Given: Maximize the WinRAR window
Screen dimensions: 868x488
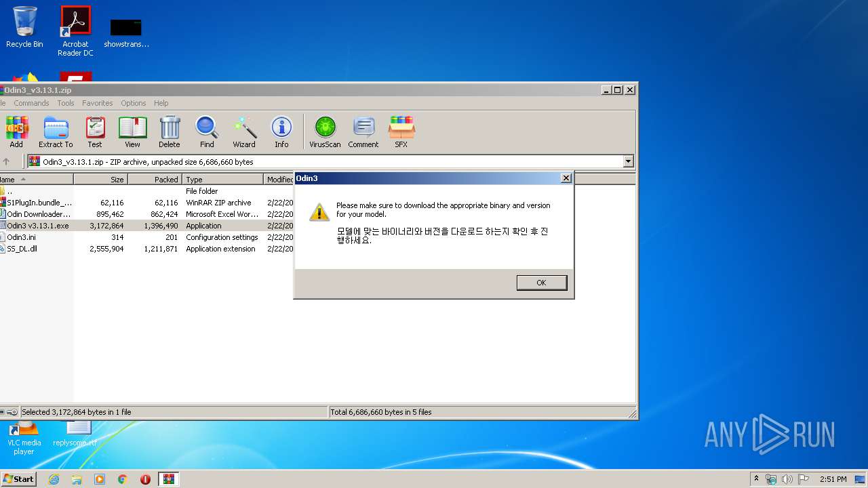Looking at the screenshot, I should click(617, 89).
